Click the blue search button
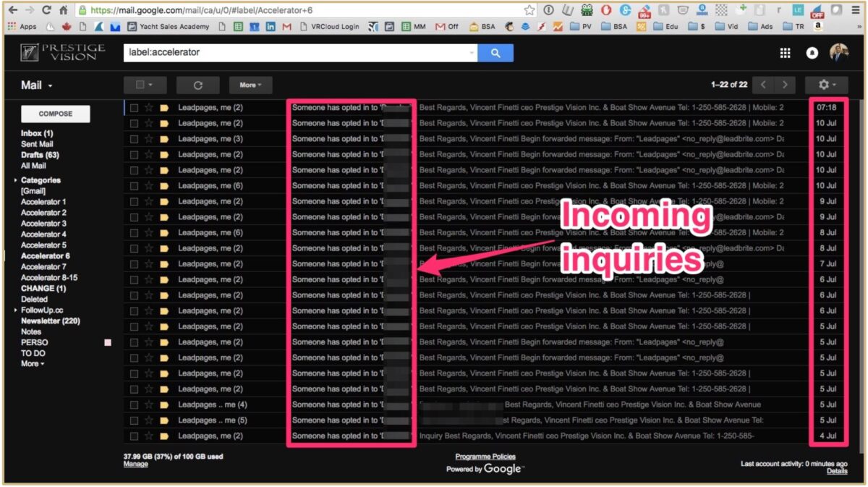The height and width of the screenshot is (487, 868). coord(495,53)
